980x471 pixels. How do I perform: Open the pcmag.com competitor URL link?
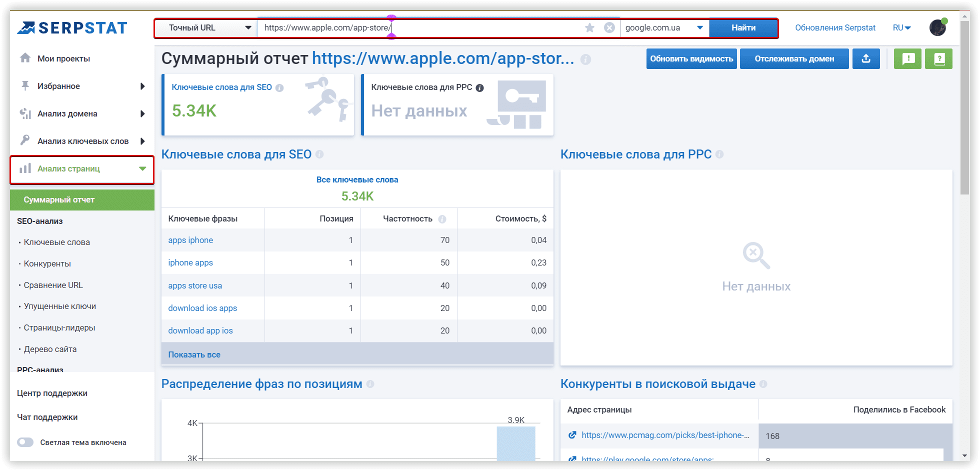point(665,435)
